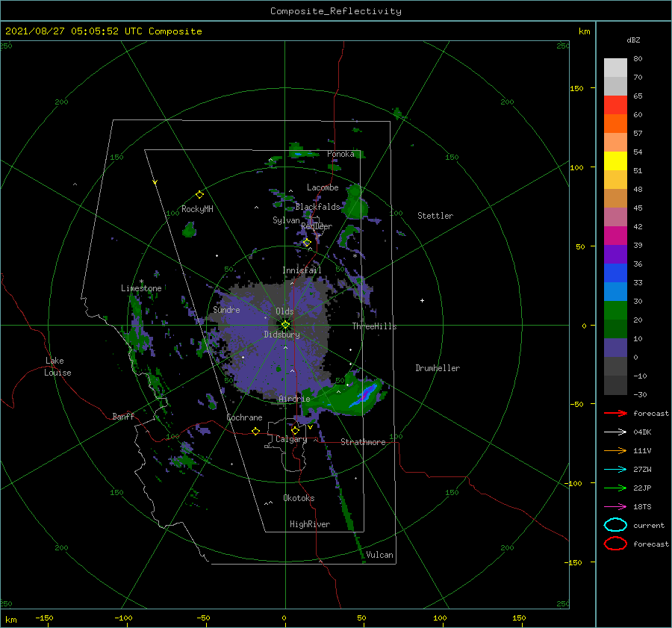Click the red forecast arrow in legend
The height and width of the screenshot is (628, 672).
tap(615, 413)
